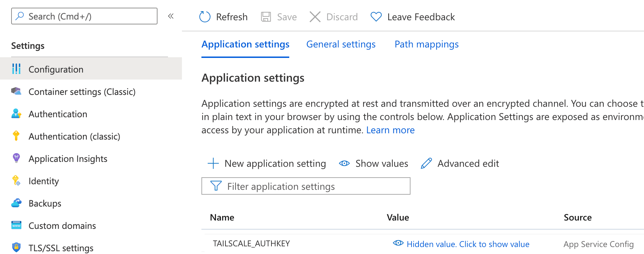Click the Refresh icon above the tabs
The height and width of the screenshot is (254, 644).
205,16
